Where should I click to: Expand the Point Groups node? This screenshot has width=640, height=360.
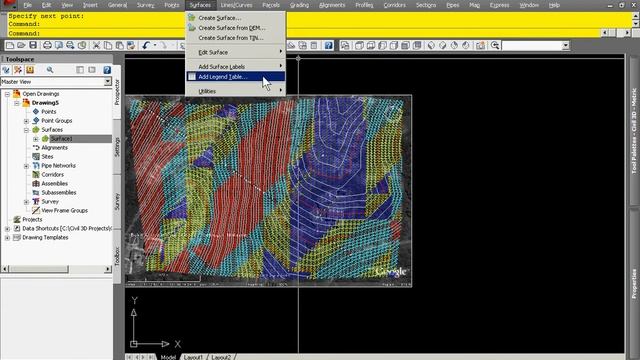coord(27,121)
